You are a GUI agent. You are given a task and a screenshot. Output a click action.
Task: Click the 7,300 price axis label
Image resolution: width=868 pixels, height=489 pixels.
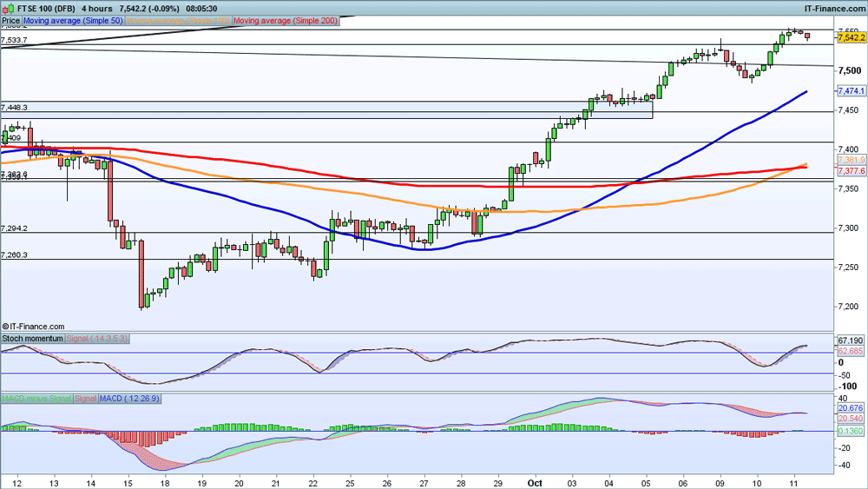pos(849,228)
